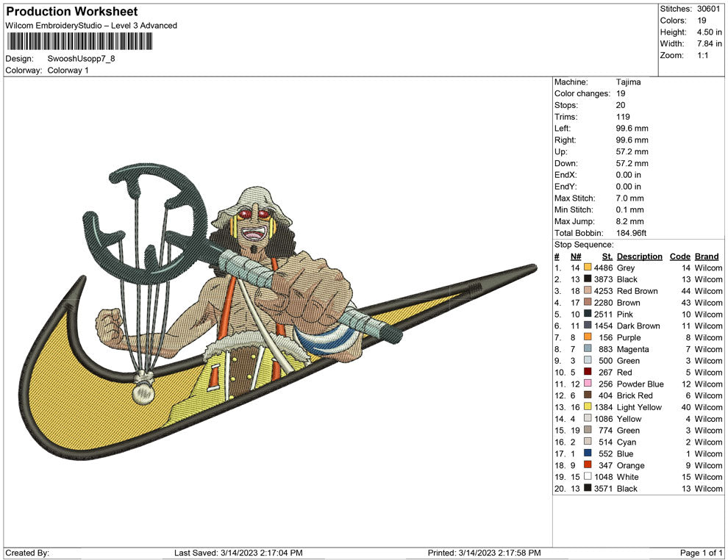Choose the Blue 552 color swatch
The height and width of the screenshot is (560, 728).
(588, 453)
